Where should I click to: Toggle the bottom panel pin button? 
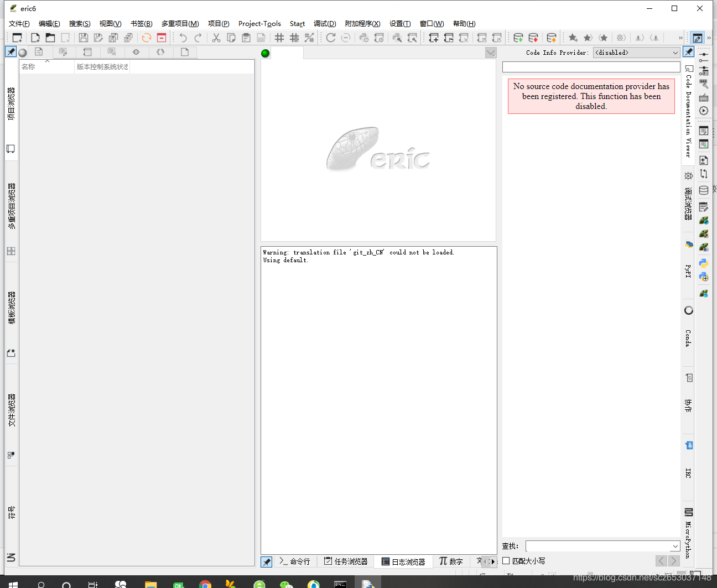[267, 561]
